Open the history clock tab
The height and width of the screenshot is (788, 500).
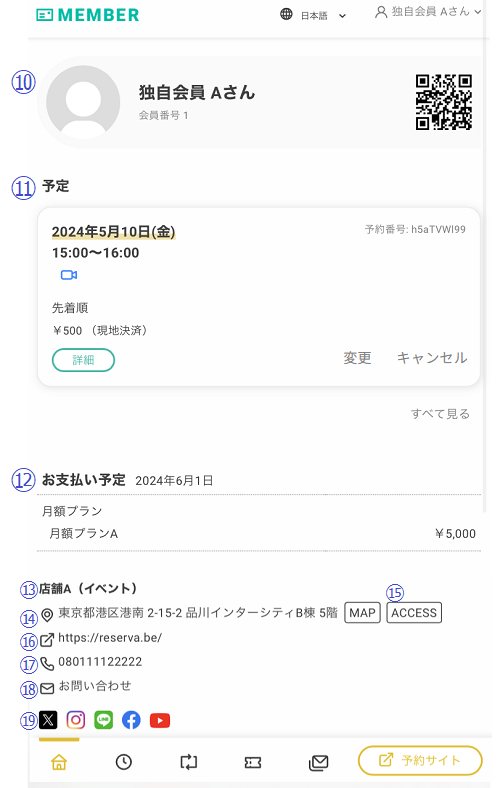tap(124, 762)
